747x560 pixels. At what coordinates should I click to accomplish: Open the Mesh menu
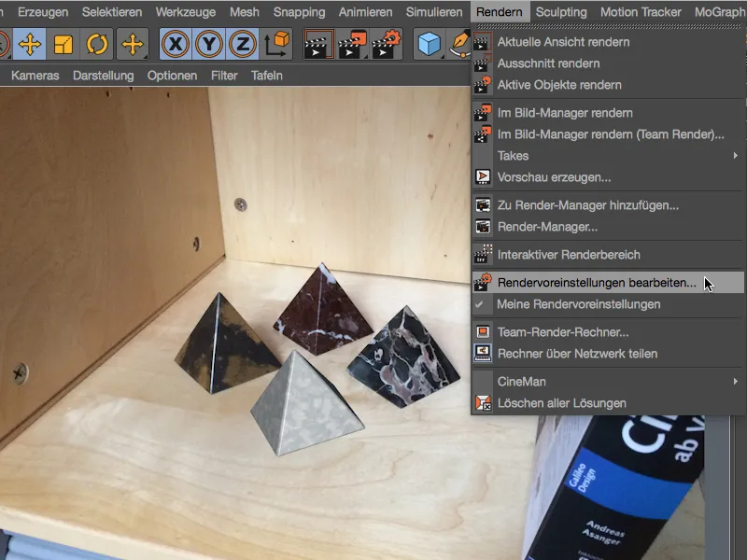pos(245,12)
